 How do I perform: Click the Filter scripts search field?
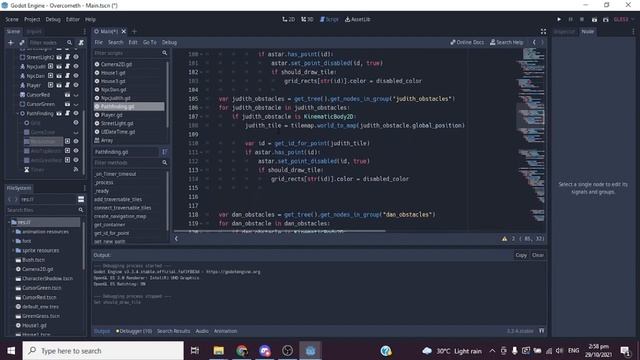click(x=131, y=53)
